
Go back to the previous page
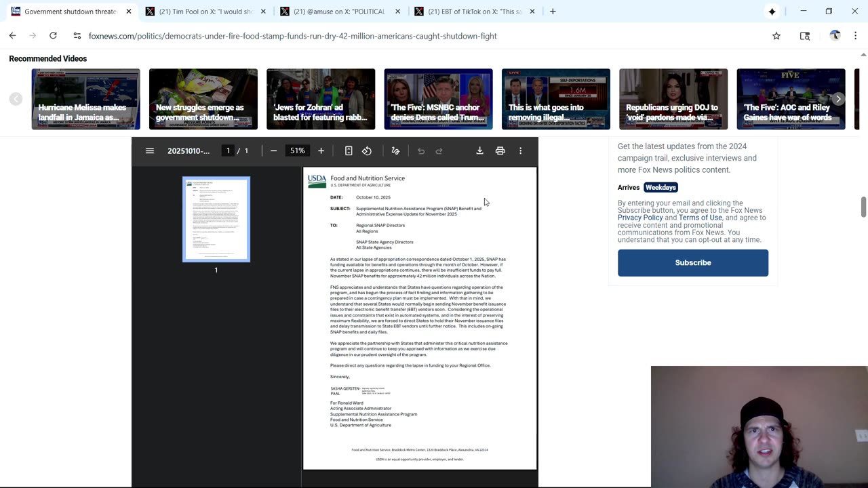12,35
